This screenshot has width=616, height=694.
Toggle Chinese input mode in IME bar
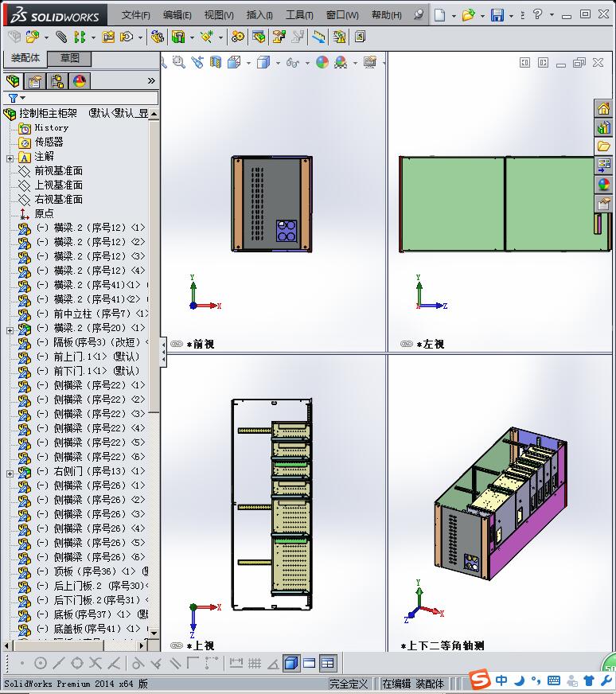click(501, 680)
